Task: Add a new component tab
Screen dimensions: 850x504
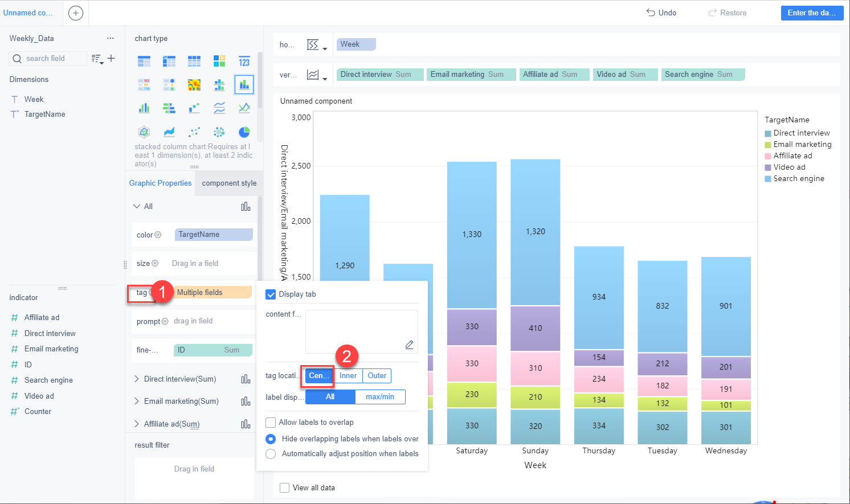Action: [76, 13]
